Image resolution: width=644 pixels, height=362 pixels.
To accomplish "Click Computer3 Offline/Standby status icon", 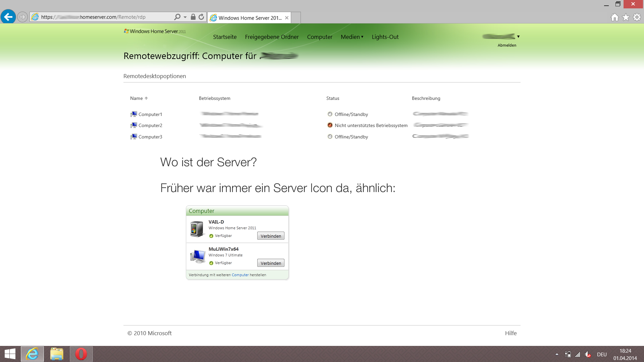I will (x=330, y=136).
